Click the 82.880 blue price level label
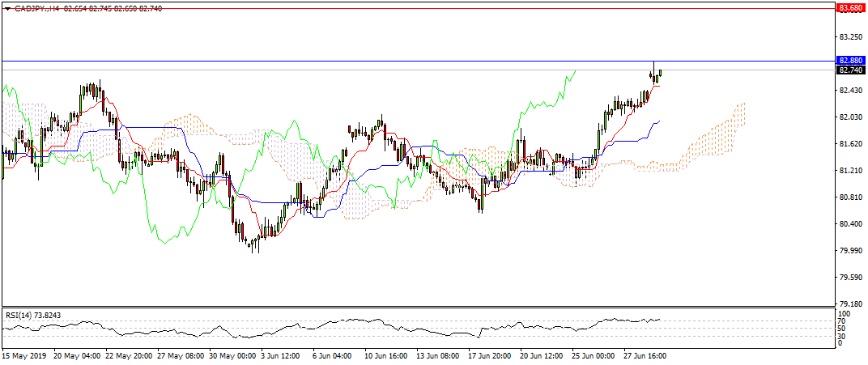The image size is (868, 365). [x=849, y=61]
